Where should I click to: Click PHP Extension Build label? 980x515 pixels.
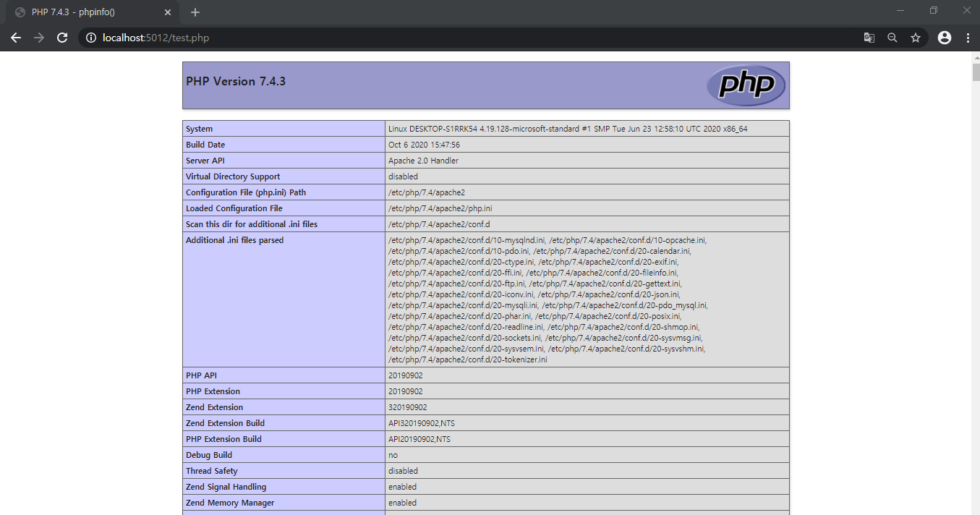tap(224, 439)
